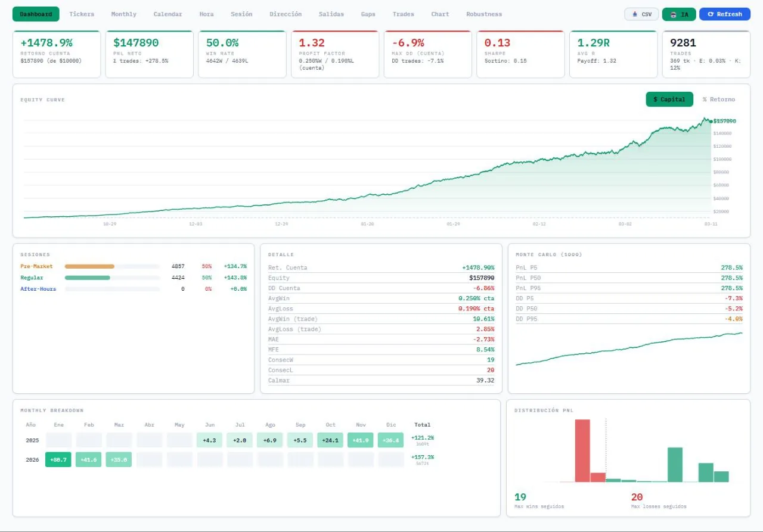Click the blue Refresh button
Viewport: 763px width, 532px height.
pos(724,14)
